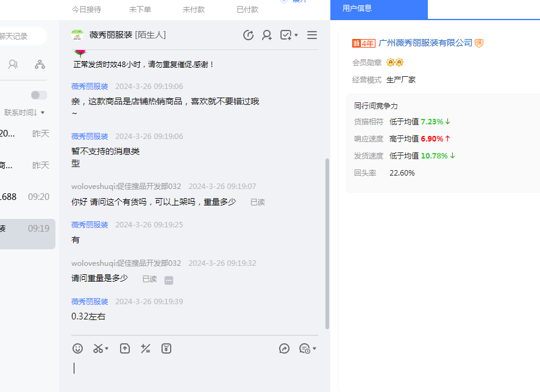Expand the task checkmark dropdown in header

click(x=296, y=35)
